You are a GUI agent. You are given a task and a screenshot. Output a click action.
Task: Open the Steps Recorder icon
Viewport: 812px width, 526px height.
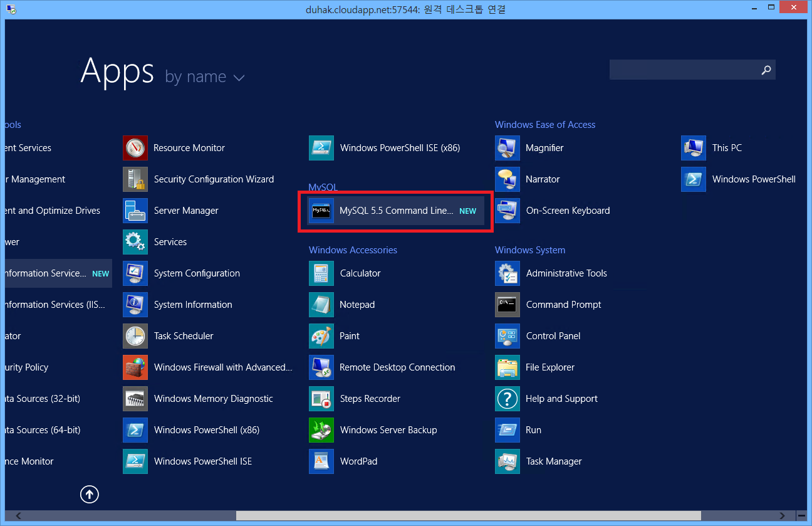321,399
